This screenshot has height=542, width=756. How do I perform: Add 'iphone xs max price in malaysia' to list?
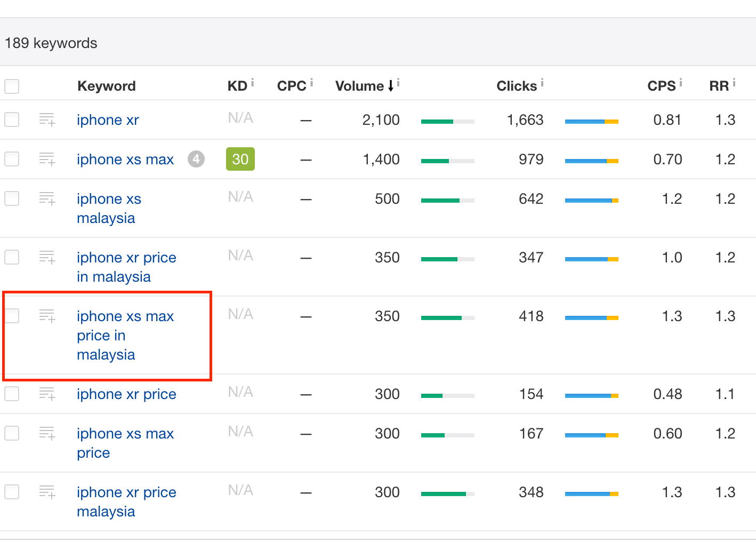coord(47,316)
